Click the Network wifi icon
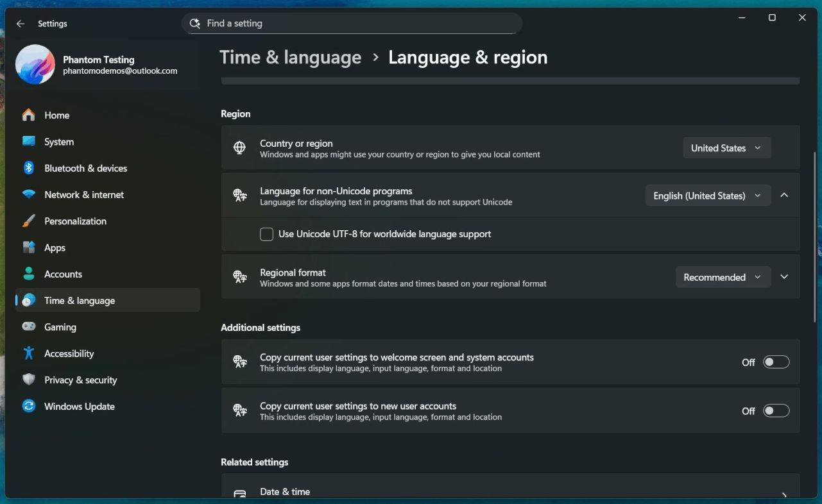The height and width of the screenshot is (504, 822). click(29, 194)
